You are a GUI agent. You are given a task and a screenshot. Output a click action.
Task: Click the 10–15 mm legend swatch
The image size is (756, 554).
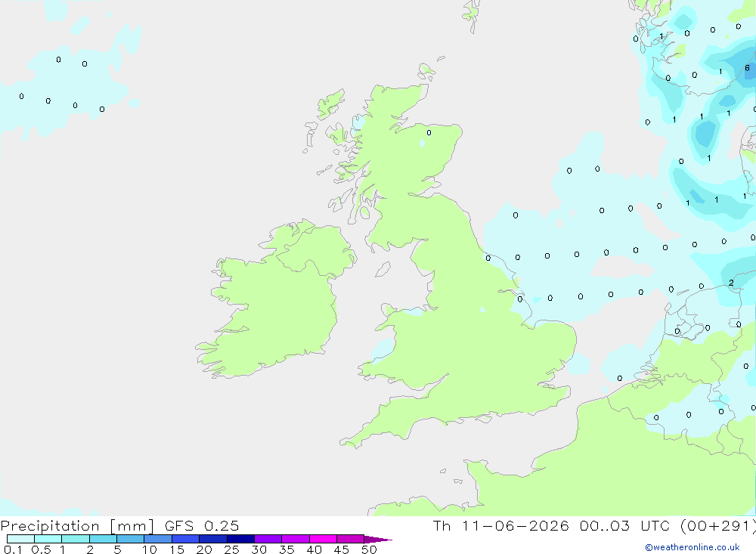click(x=158, y=539)
